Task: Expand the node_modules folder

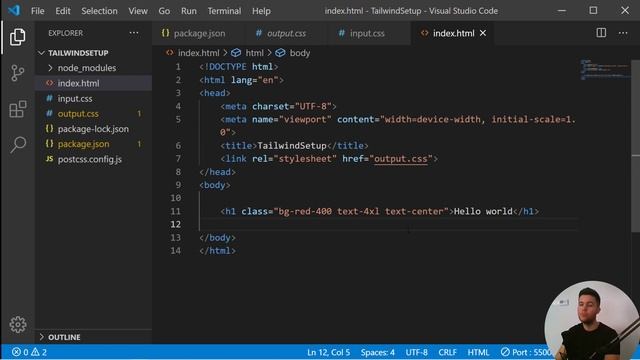Action: point(87,68)
